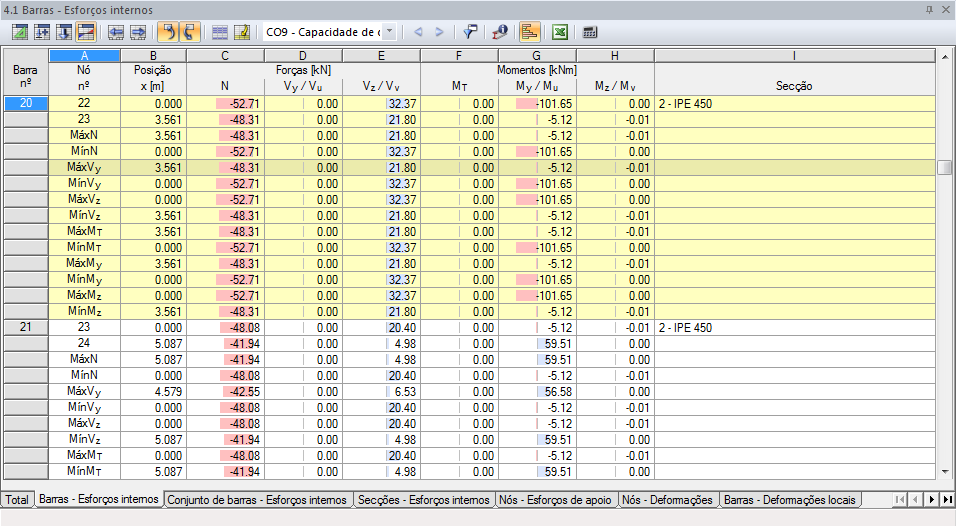The image size is (956, 527).
Task: Click the 6.53 shear force cell
Action: click(x=381, y=391)
